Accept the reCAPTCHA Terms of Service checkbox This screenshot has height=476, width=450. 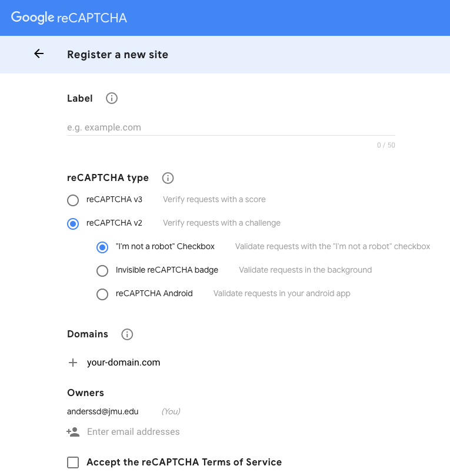pyautogui.click(x=73, y=462)
